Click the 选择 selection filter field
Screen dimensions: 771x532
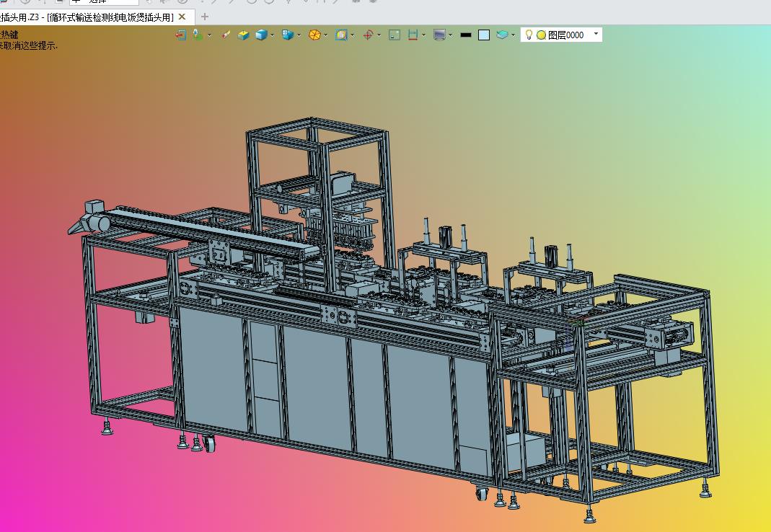pyautogui.click(x=103, y=1)
